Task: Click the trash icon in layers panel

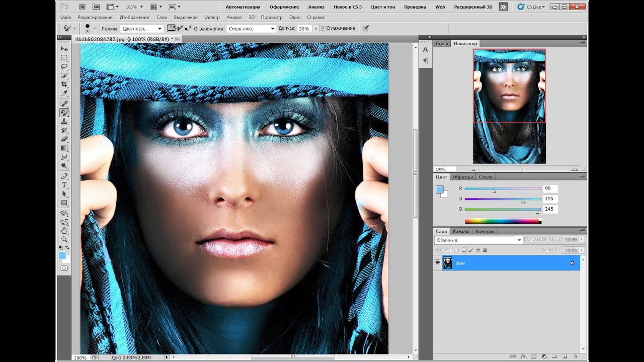Action: (575, 356)
